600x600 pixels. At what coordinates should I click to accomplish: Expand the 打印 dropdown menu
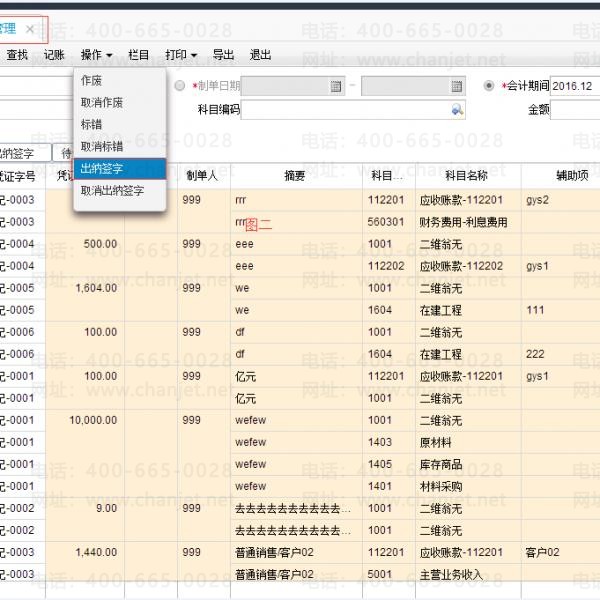pos(181,55)
